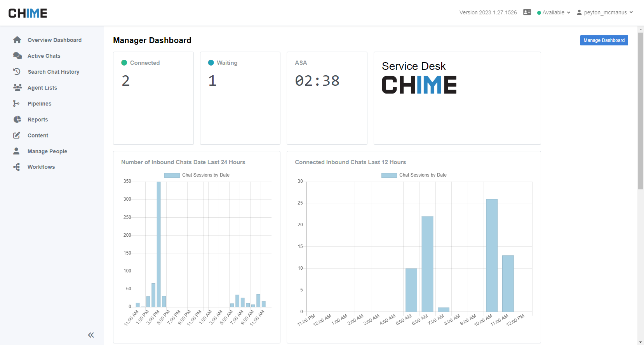This screenshot has height=345, width=644.
Task: Click the scrollbar up arrow
Action: tap(641, 29)
